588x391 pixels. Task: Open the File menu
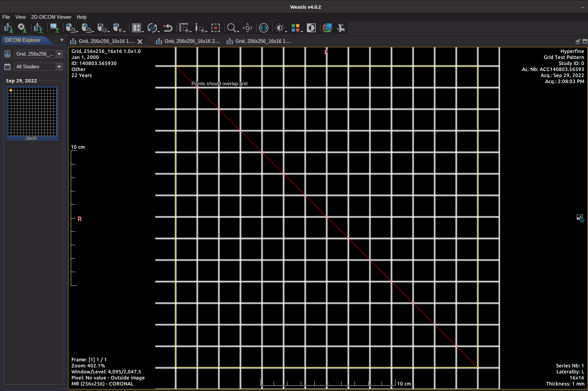click(6, 17)
